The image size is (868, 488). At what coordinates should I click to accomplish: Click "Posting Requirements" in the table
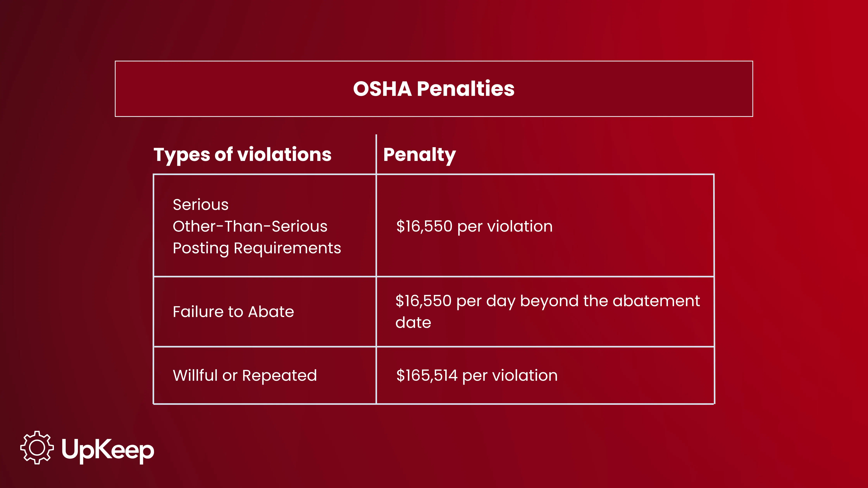coord(257,248)
